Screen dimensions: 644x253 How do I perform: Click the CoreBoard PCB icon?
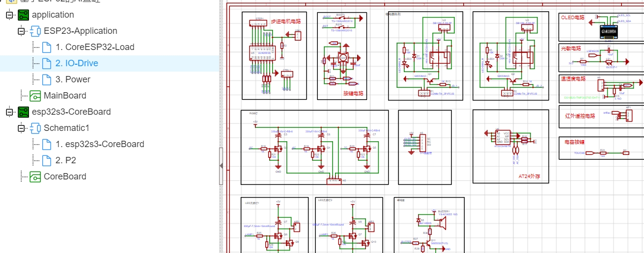[35, 177]
